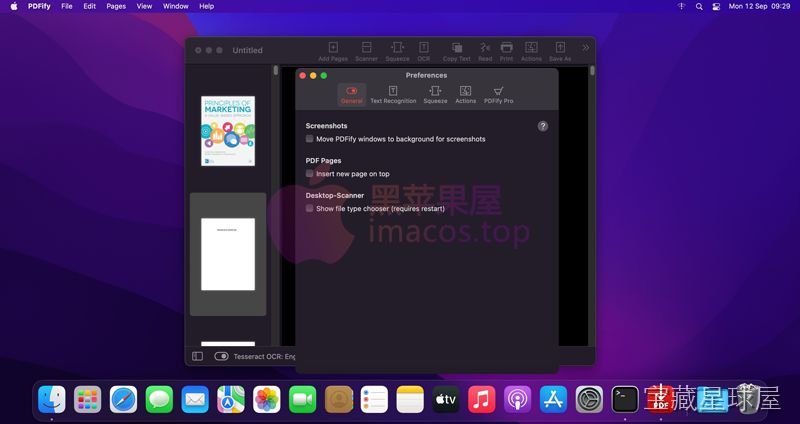Close the Preferences window with red button
800x424 pixels.
click(x=303, y=76)
